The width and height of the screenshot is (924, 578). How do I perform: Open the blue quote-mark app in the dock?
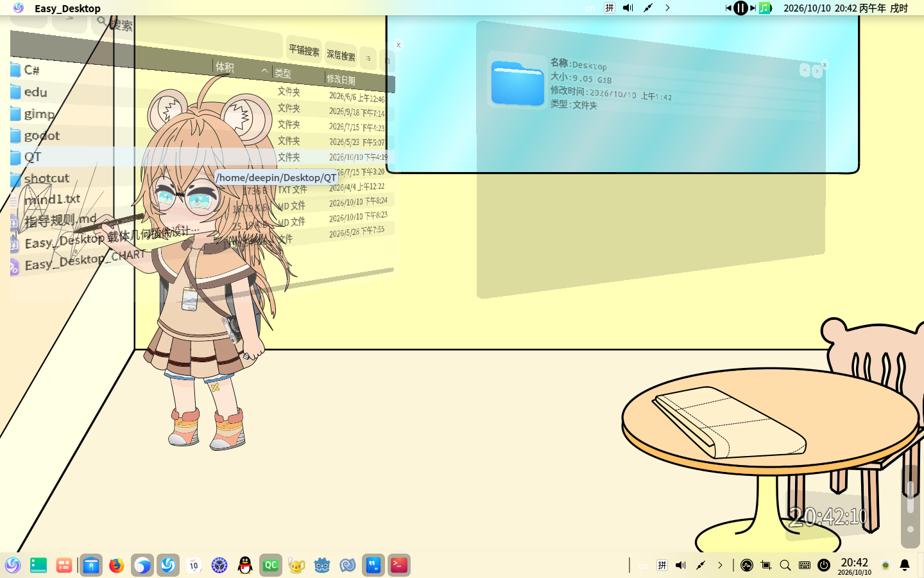(373, 565)
